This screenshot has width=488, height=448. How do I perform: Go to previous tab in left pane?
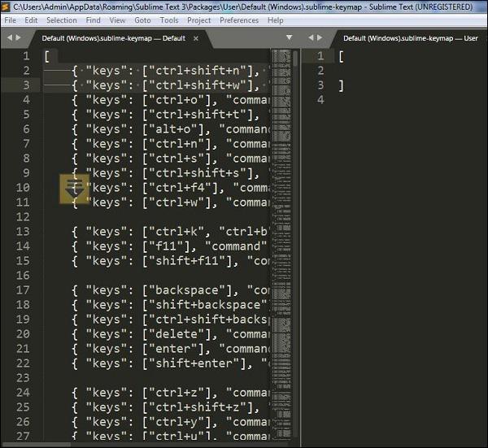click(10, 37)
